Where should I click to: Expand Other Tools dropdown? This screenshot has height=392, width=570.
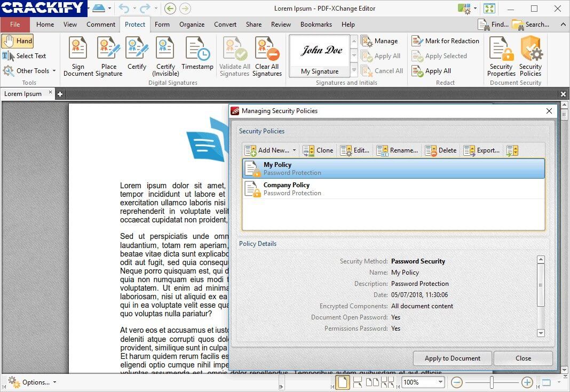pyautogui.click(x=54, y=71)
